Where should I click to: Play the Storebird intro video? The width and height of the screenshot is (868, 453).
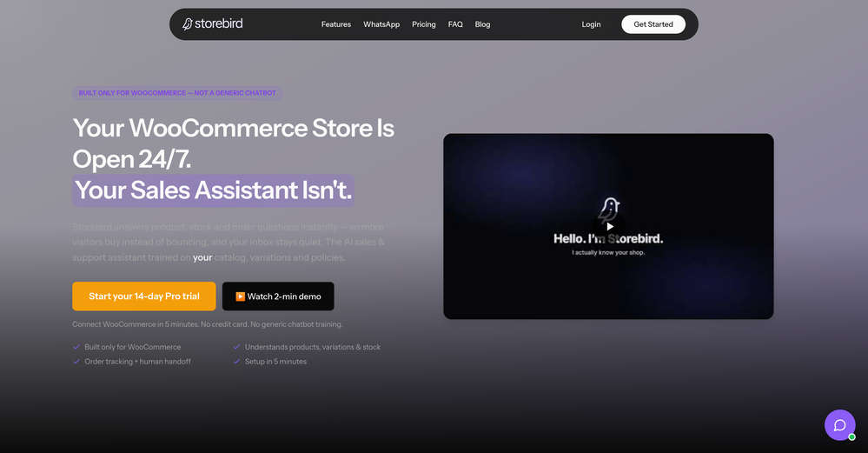[x=609, y=226]
